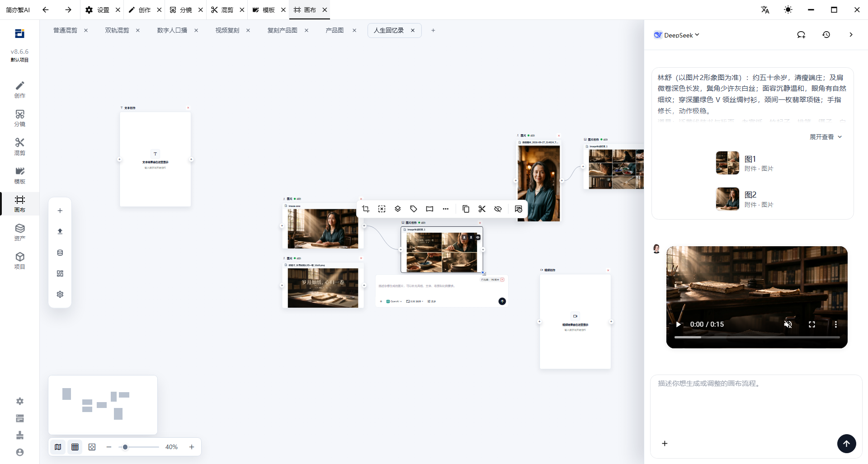Click the scissors cut icon in floating toolbar
This screenshot has width=868, height=464.
click(482, 209)
